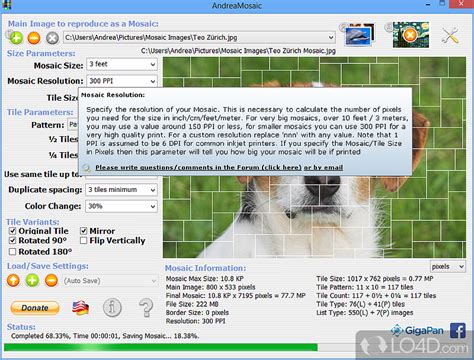Toggle the Original Tile checkbox
Screen dimensions: 474x360
(x=13, y=231)
